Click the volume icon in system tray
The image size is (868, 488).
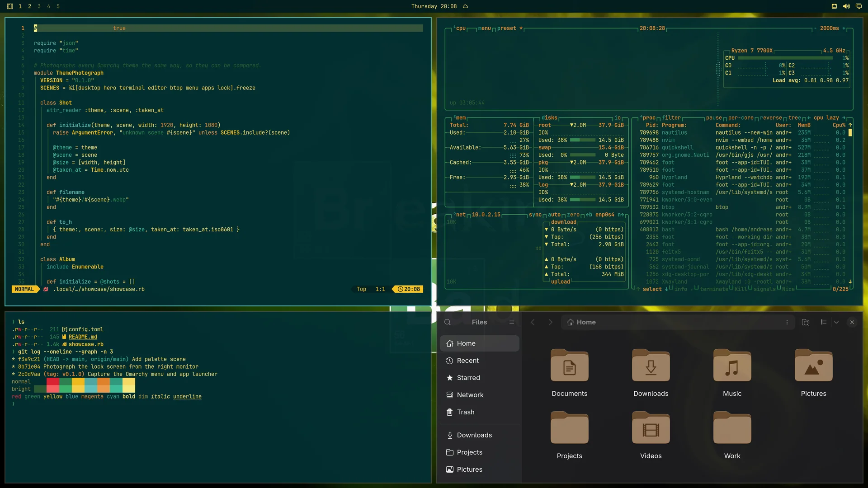point(846,6)
